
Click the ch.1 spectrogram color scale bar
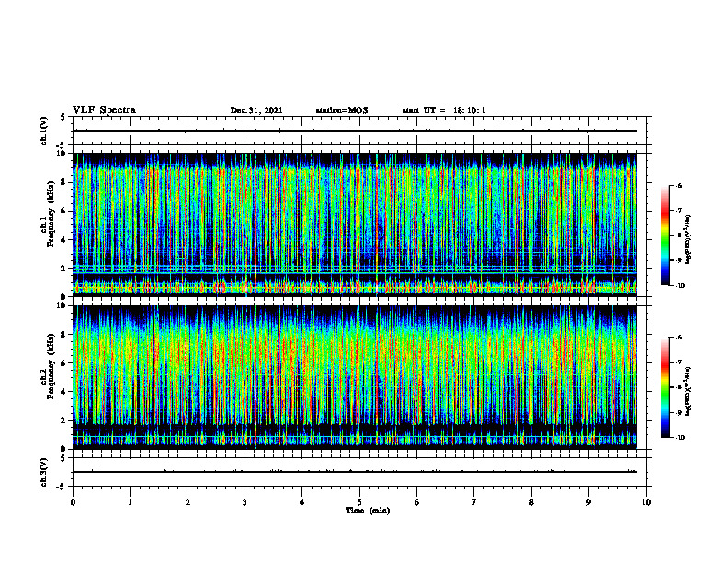coord(665,236)
